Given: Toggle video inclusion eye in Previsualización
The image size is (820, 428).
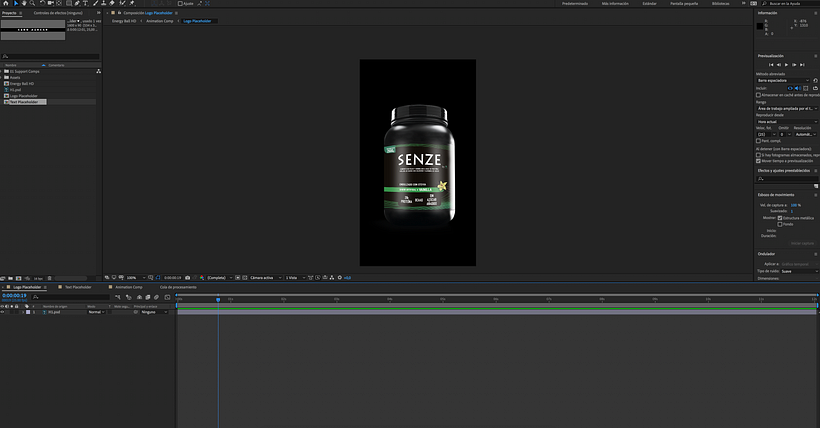Looking at the screenshot, I should coord(790,88).
